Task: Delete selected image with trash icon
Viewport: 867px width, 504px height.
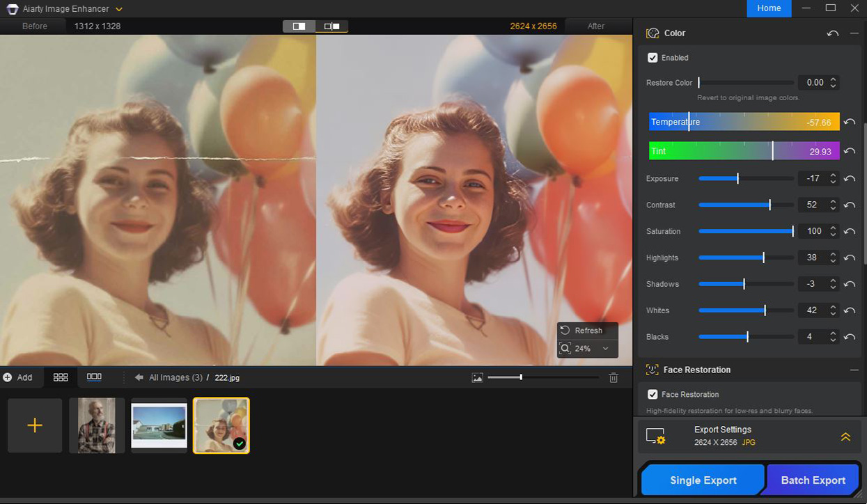Action: point(614,377)
